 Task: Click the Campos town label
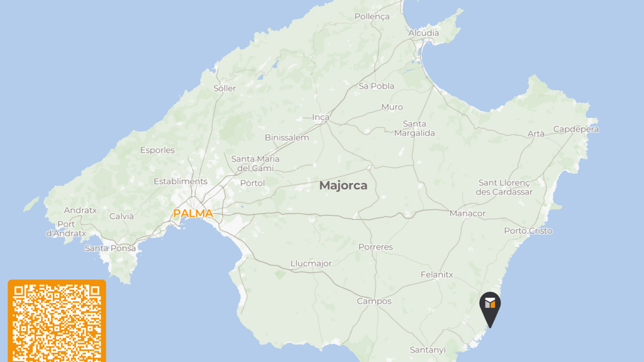click(x=374, y=301)
